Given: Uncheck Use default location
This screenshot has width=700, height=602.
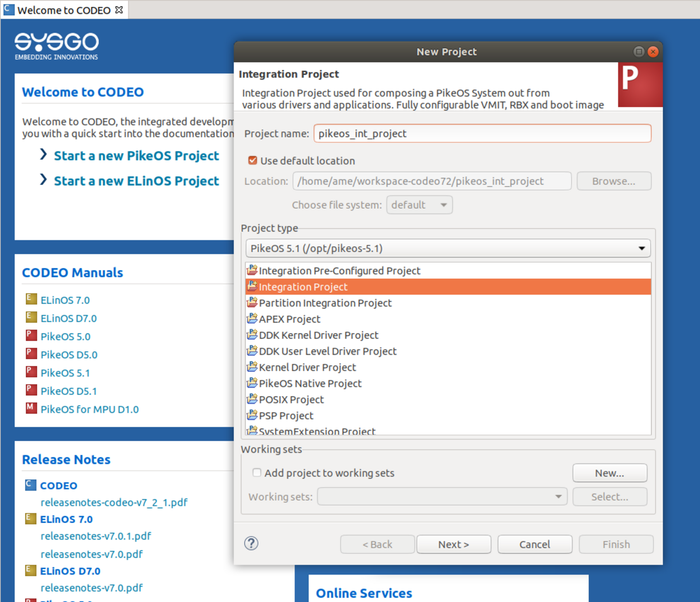Looking at the screenshot, I should point(253,160).
